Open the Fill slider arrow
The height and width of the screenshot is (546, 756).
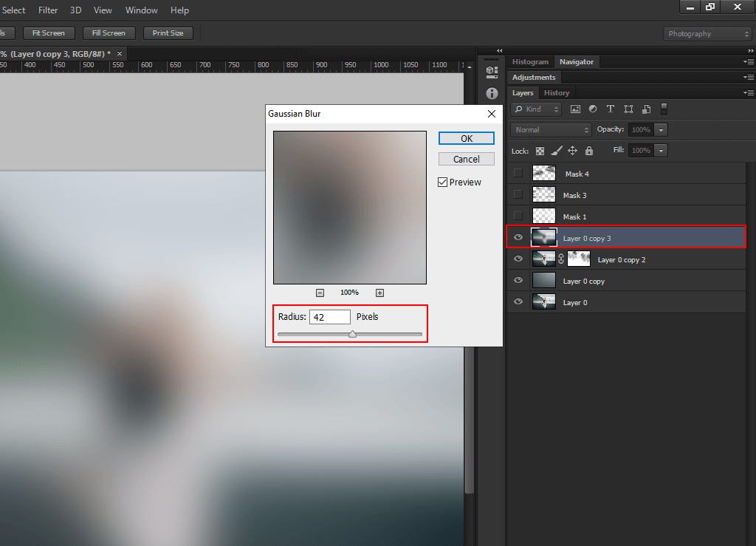coord(661,151)
